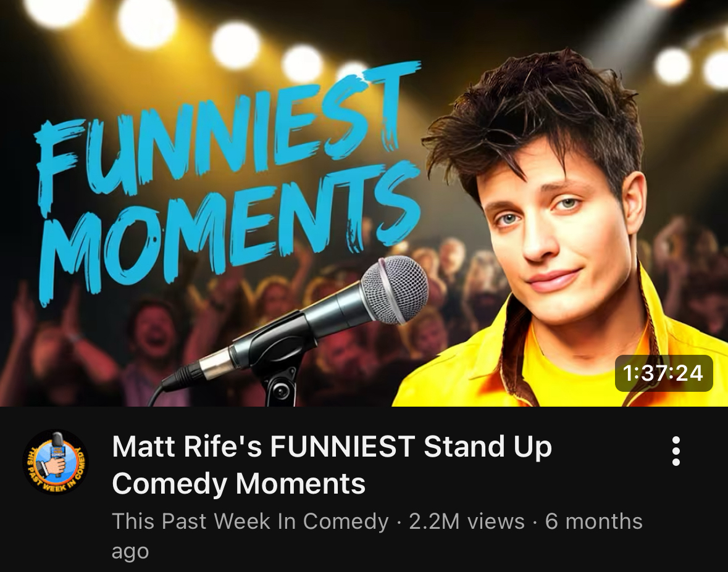Click the 2.2M views label
The image size is (728, 572).
[x=467, y=521]
